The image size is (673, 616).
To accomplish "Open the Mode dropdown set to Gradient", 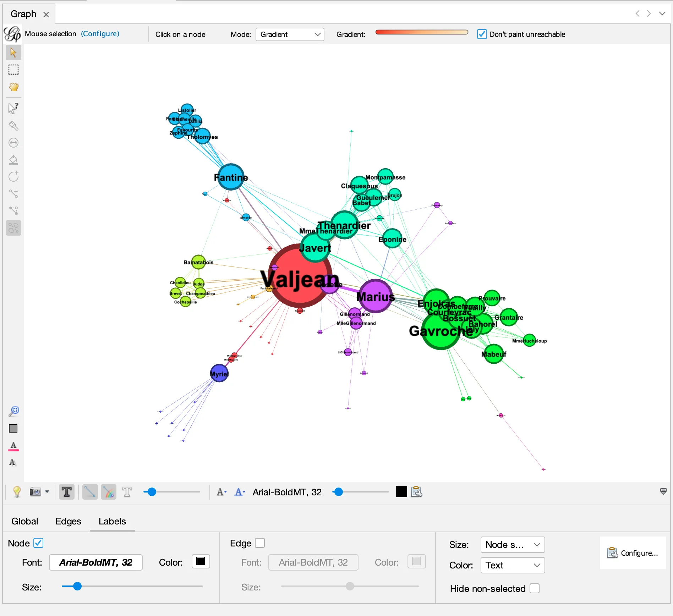I will pos(290,34).
